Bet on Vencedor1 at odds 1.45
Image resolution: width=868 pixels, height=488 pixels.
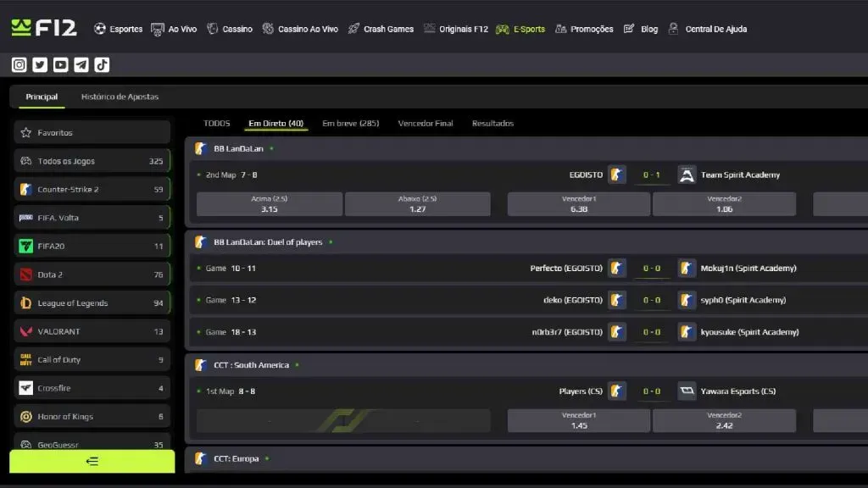[x=578, y=419]
